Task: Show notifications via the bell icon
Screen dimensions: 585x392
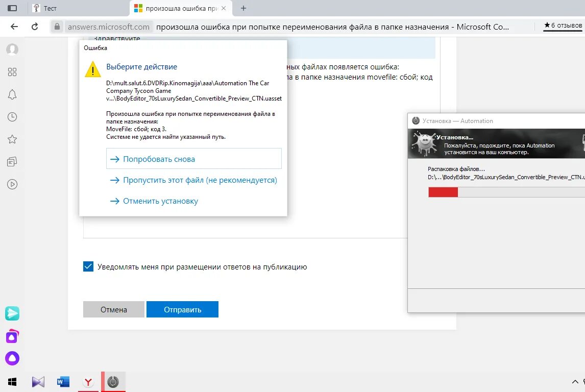Action: point(12,94)
